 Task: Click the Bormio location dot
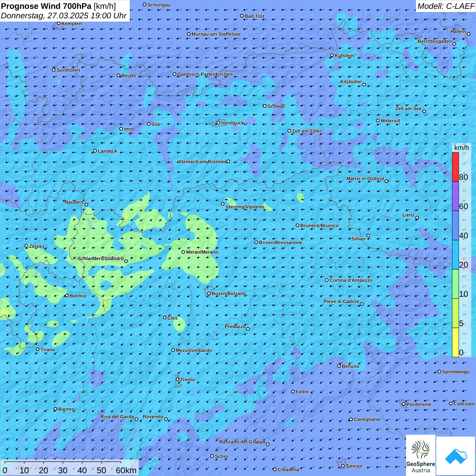(x=67, y=295)
